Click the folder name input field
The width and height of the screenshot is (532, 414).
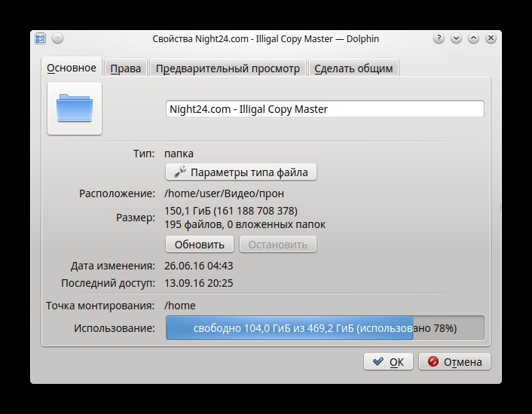point(325,109)
